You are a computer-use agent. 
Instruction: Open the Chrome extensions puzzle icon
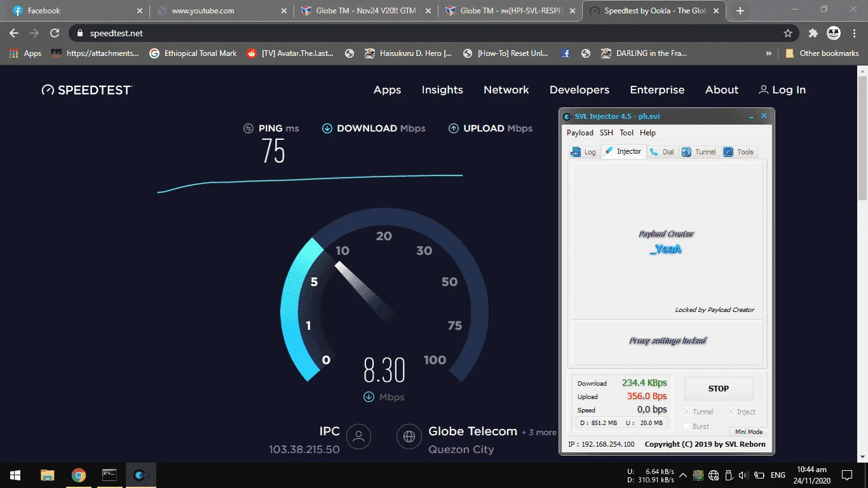coord(813,33)
